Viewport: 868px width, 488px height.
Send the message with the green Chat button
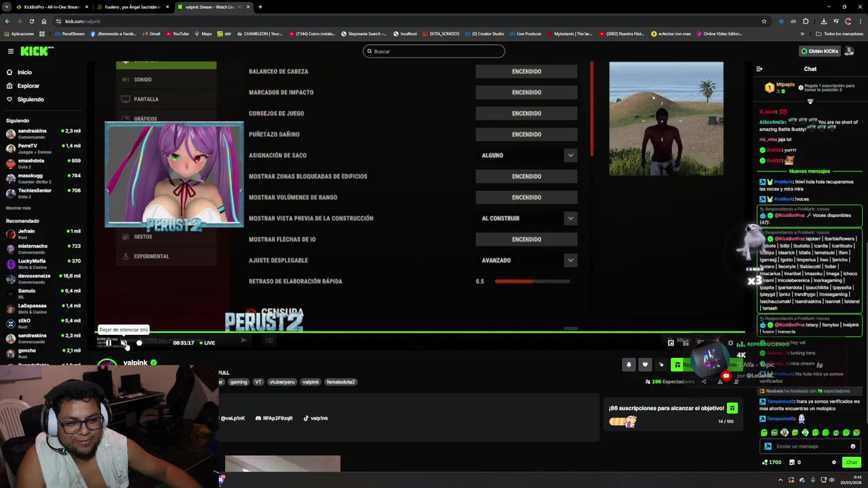pos(852,462)
